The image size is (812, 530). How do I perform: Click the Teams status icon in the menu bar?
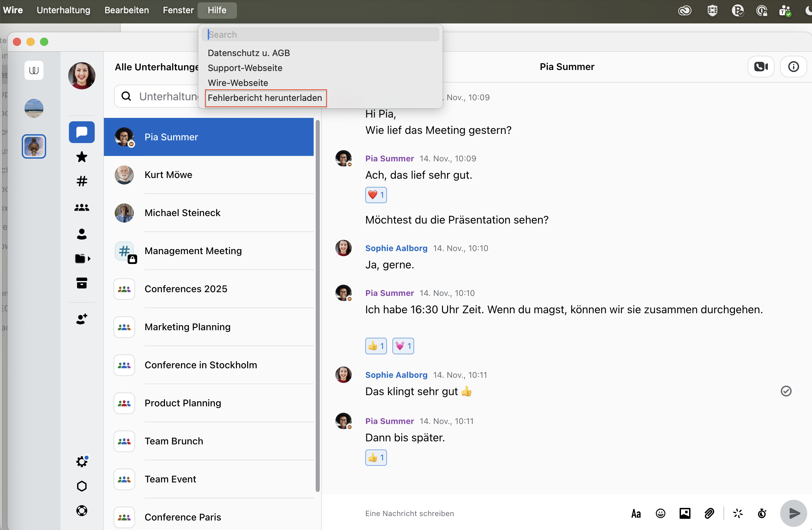coord(785,11)
